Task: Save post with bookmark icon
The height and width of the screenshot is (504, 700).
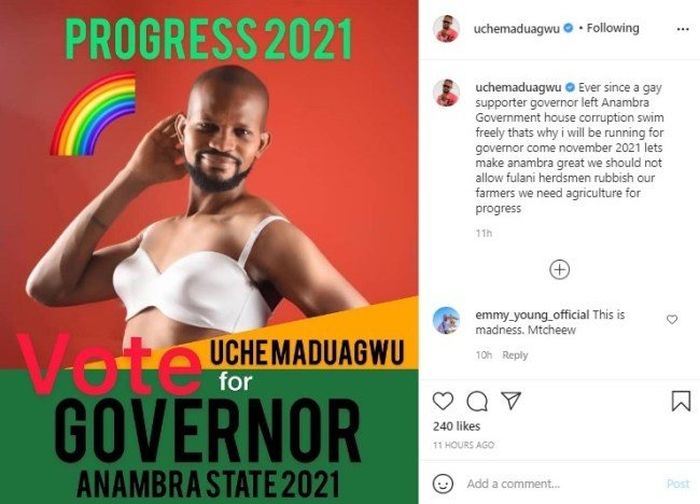Action: coord(681,400)
